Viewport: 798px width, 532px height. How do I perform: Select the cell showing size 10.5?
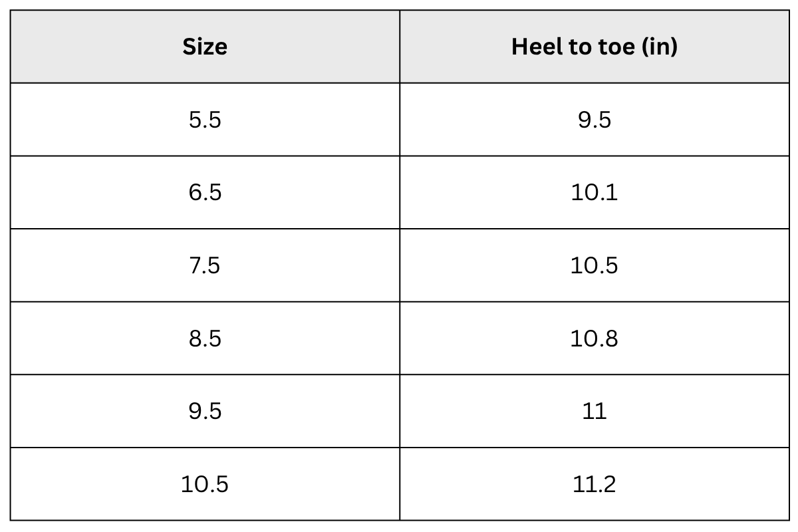click(x=205, y=484)
